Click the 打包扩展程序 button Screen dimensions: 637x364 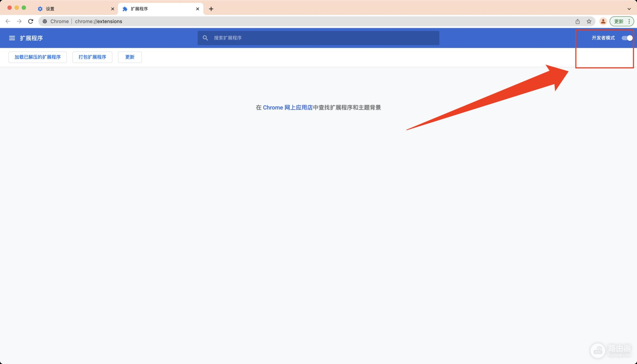pos(92,57)
